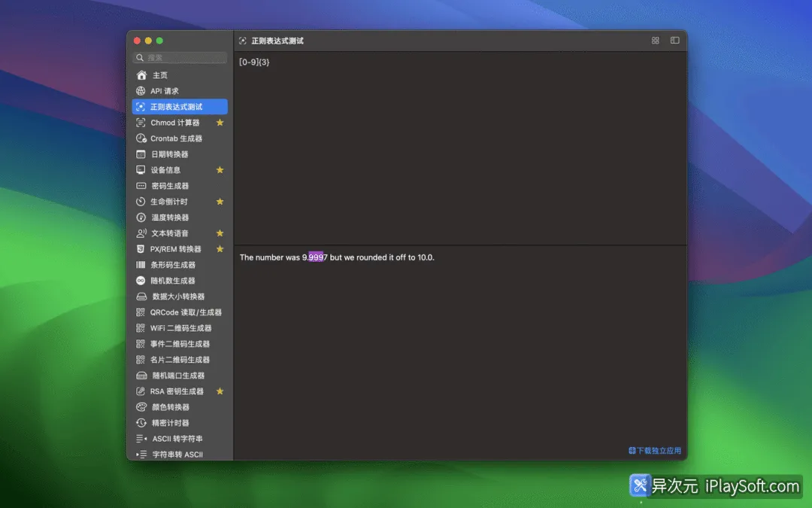Open the Crontab 生成器 tool
Viewport: 812px width, 508px height.
(x=180, y=138)
